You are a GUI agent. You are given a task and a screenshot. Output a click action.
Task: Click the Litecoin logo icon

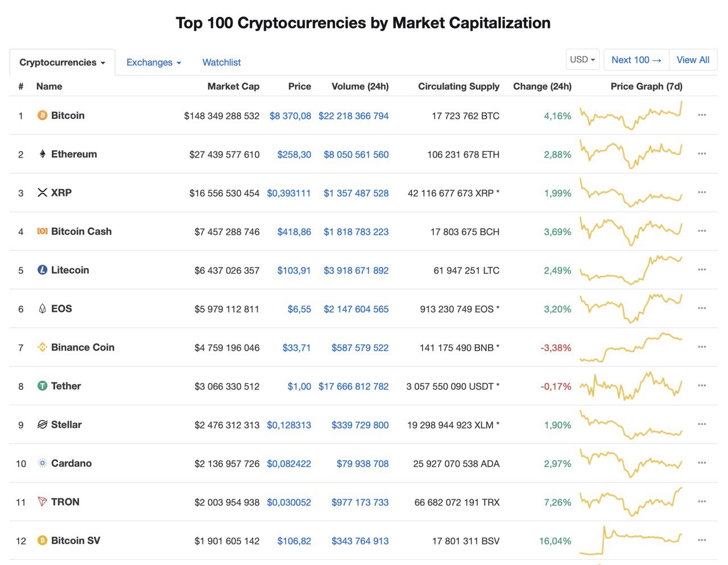(x=42, y=270)
